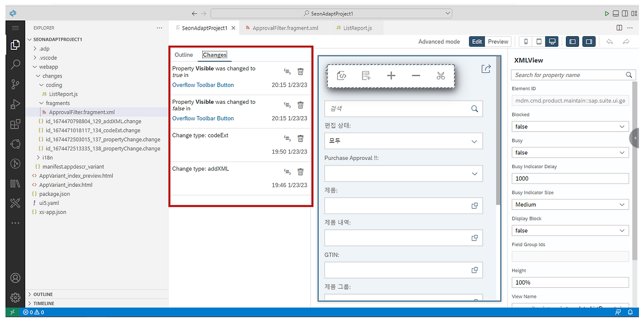Open the library books icon in activity bar
Image resolution: width=644 pixels, height=322 pixels.
coord(15,184)
